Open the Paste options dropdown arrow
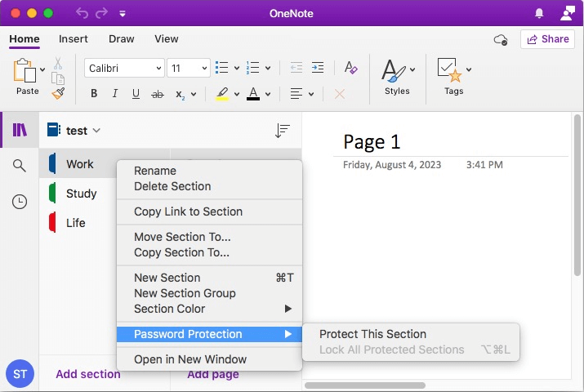 point(42,69)
